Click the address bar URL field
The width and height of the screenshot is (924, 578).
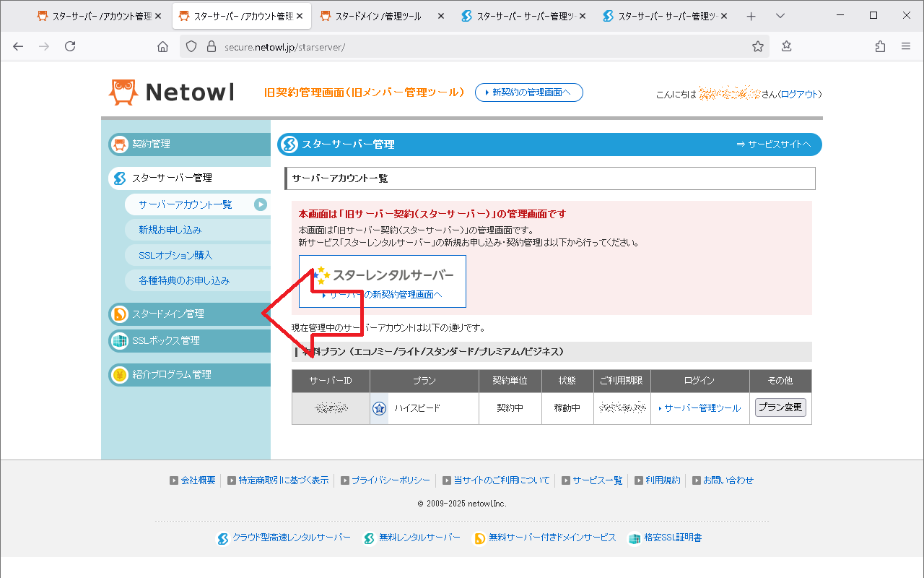click(x=476, y=46)
